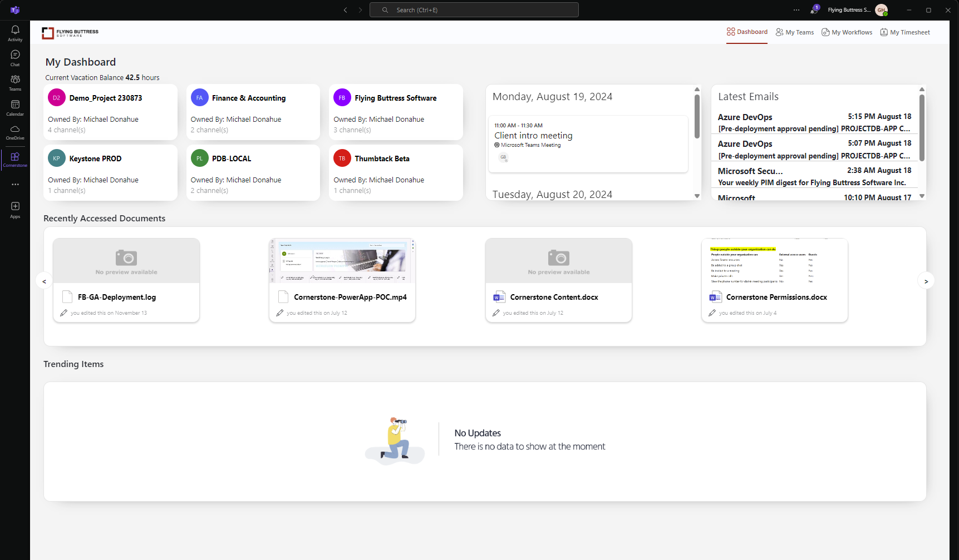
Task: Click the back navigation arrow
Action: click(x=345, y=10)
